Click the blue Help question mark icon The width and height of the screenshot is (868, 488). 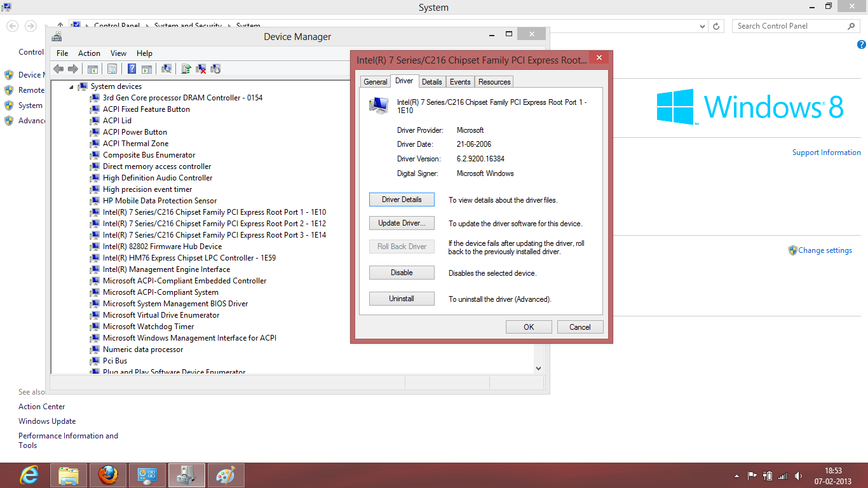coord(132,69)
